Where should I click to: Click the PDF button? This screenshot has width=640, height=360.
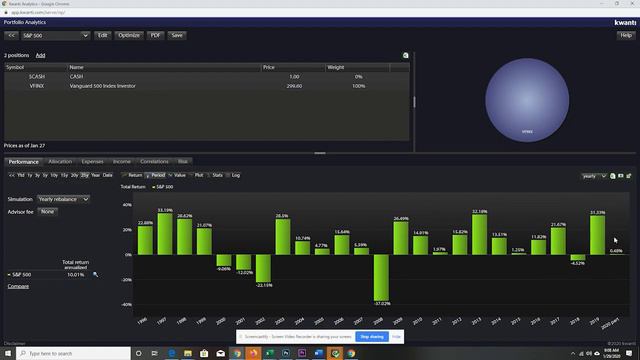pyautogui.click(x=156, y=36)
